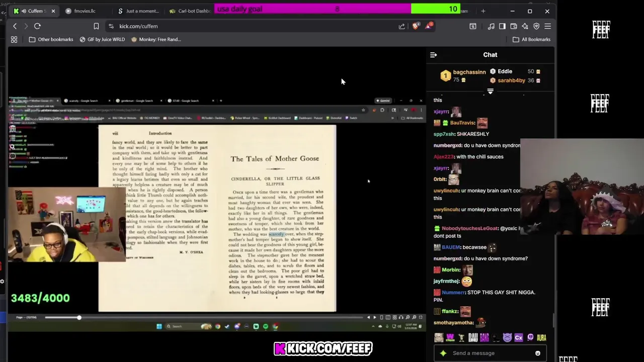Click the sarahb4by leaderboard entry
This screenshot has width=644, height=362.
tap(511, 80)
